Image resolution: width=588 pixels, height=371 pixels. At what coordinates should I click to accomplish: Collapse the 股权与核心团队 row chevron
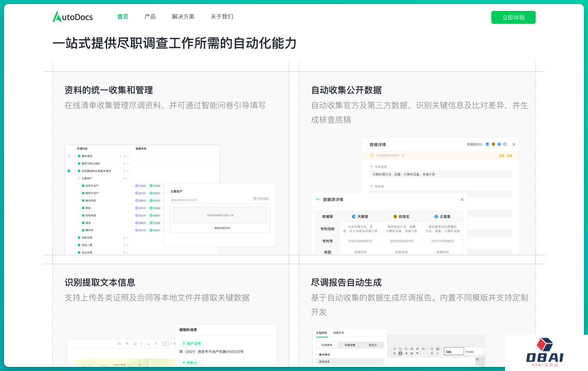tap(75, 164)
